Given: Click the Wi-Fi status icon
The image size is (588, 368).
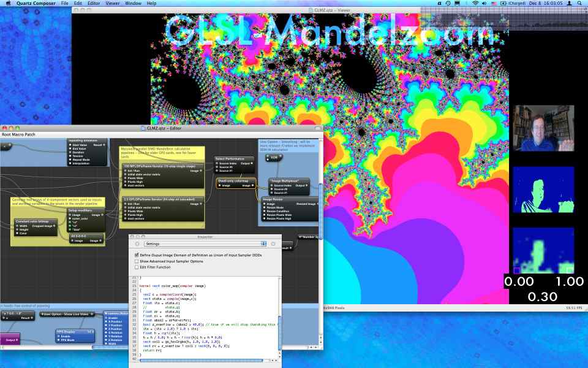Looking at the screenshot, I should (x=475, y=4).
